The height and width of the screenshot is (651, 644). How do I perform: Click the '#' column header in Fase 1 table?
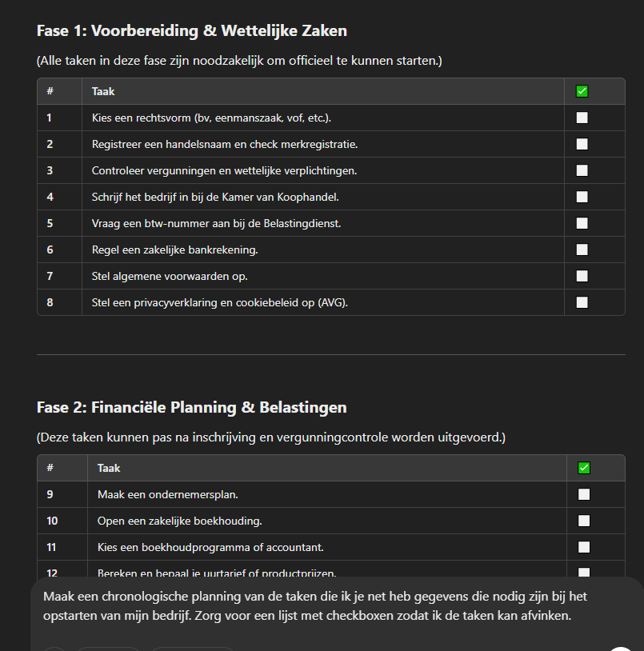point(50,91)
